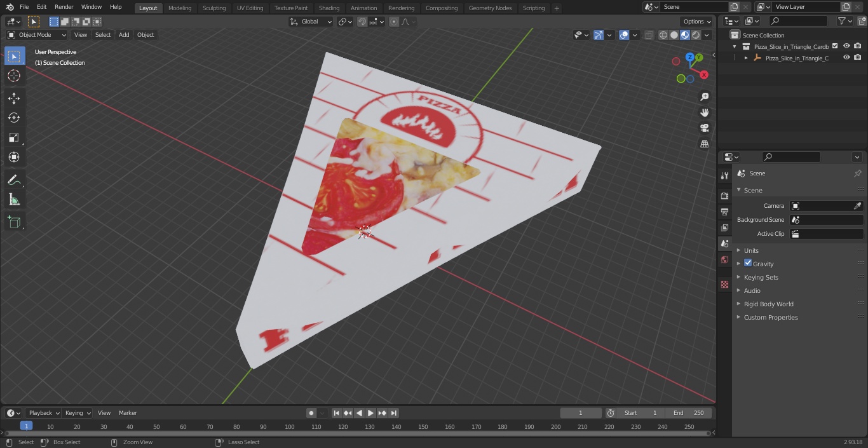Open the viewport Add menu
The image size is (868, 448).
124,35
